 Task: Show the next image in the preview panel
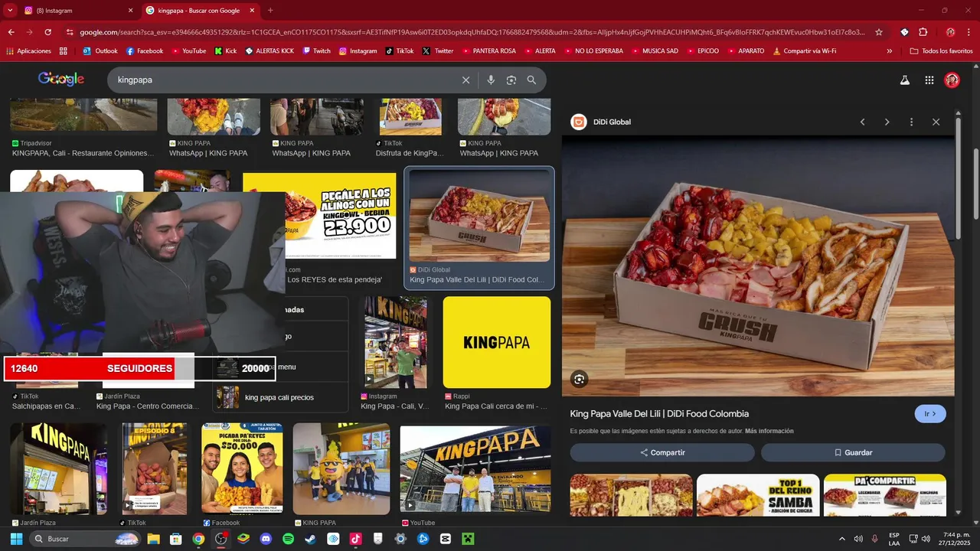tap(887, 122)
